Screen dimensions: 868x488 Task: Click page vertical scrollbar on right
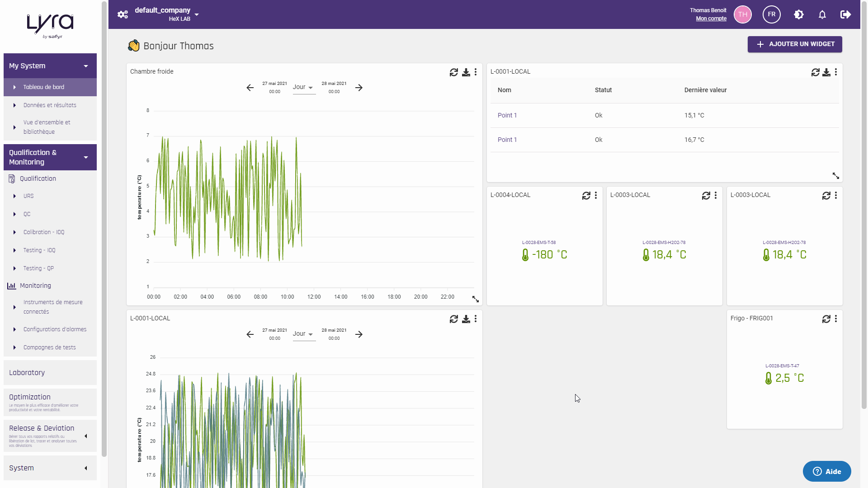click(864, 206)
